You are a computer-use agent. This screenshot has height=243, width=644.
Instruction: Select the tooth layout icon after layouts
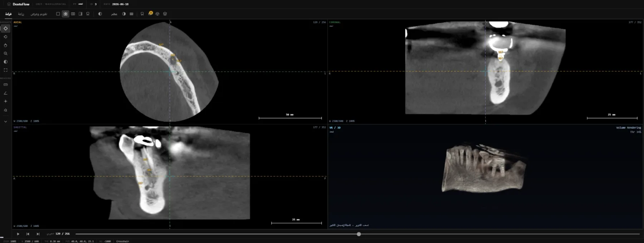[x=88, y=14]
